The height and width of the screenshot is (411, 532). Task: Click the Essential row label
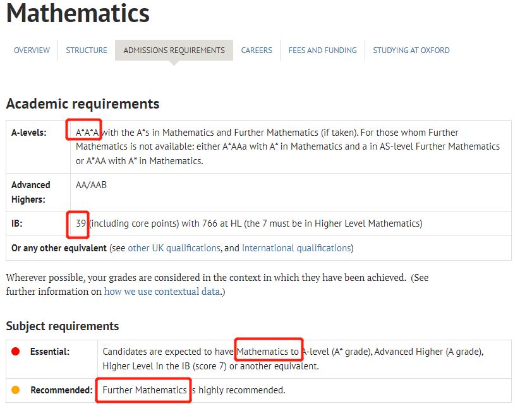(x=49, y=352)
